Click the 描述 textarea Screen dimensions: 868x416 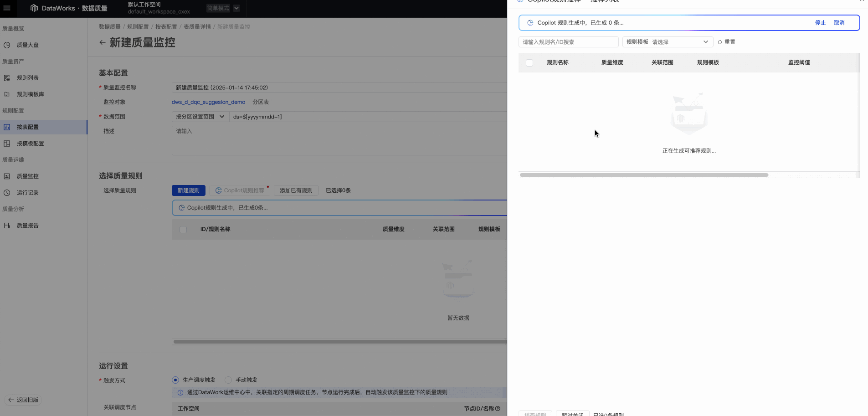click(x=339, y=140)
